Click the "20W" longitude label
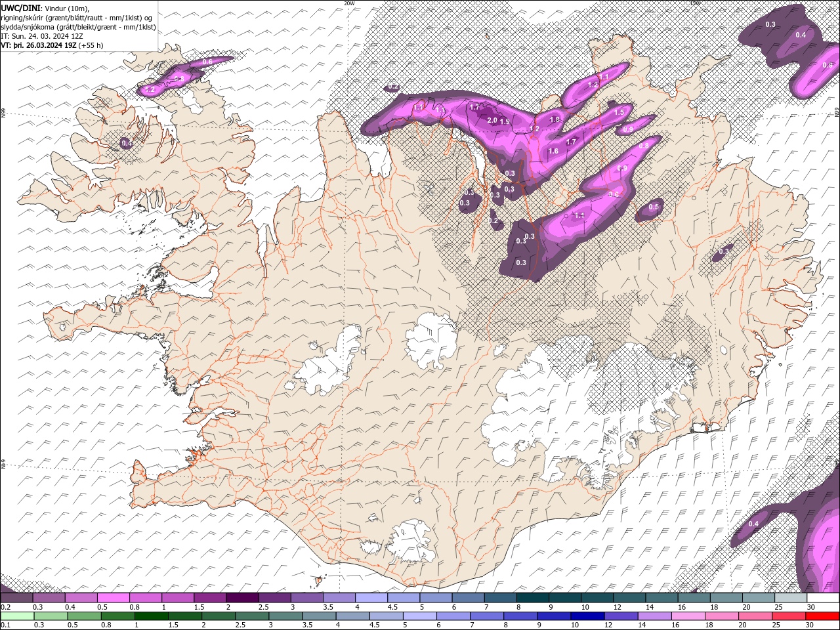The height and width of the screenshot is (630, 840). pyautogui.click(x=349, y=3)
